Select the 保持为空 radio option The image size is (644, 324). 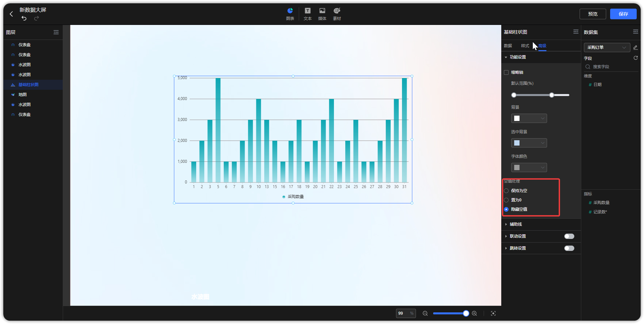pyautogui.click(x=506, y=191)
